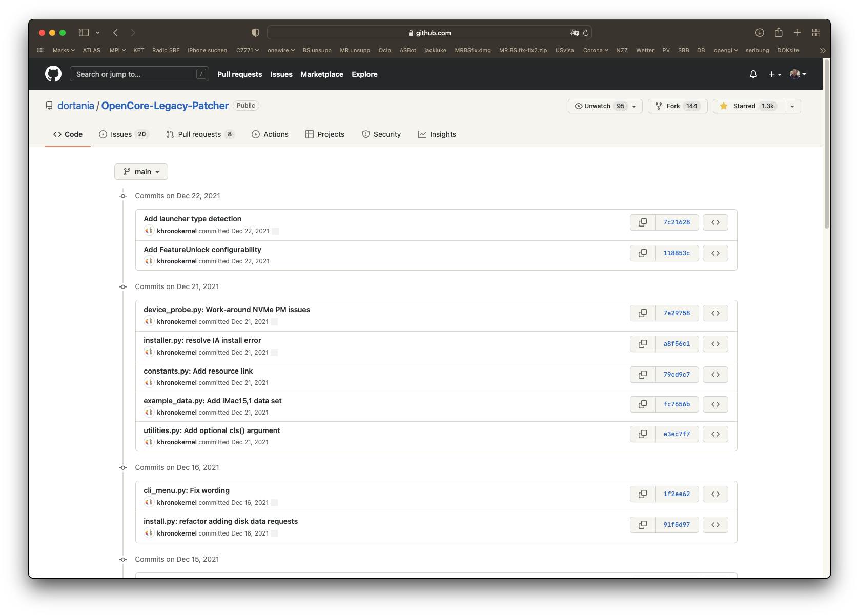859x616 pixels.
Task: Copy full SHA for commit 118853c
Action: [643, 253]
